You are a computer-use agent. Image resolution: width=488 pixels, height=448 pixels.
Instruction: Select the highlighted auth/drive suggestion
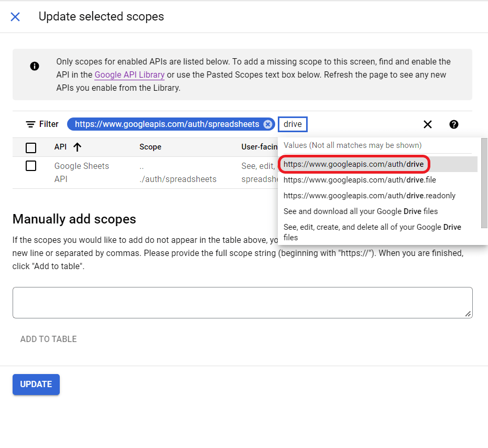(354, 164)
